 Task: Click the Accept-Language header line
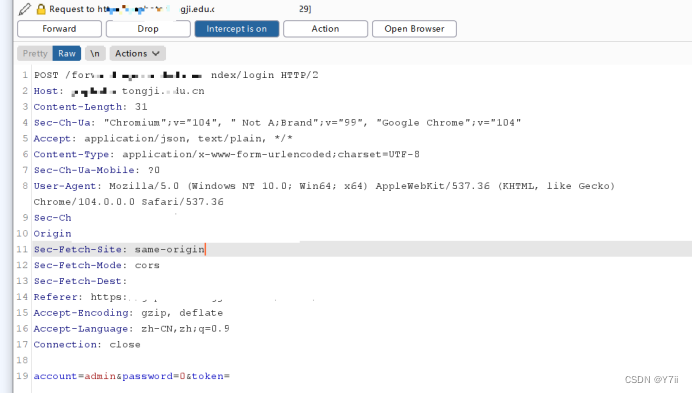132,329
